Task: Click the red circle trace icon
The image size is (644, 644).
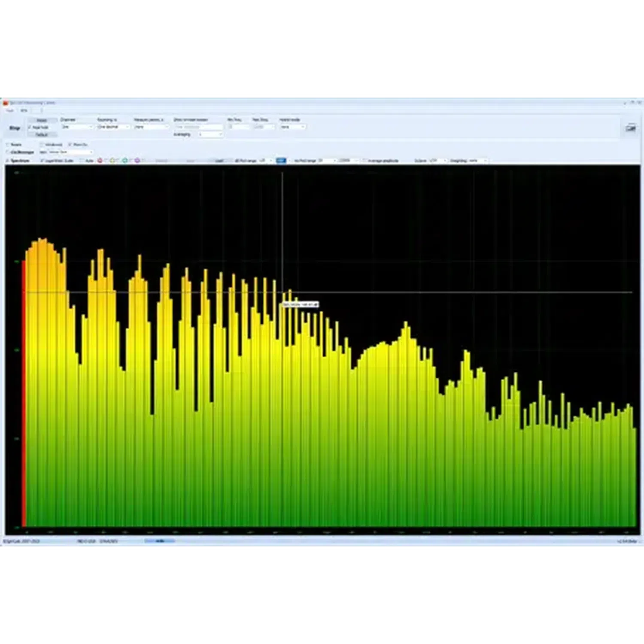Action: [x=100, y=161]
